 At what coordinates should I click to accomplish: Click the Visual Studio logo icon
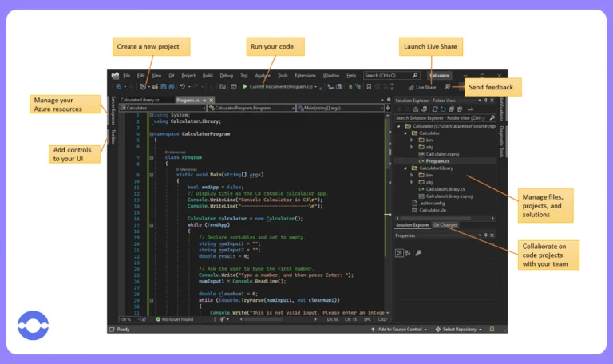point(115,76)
